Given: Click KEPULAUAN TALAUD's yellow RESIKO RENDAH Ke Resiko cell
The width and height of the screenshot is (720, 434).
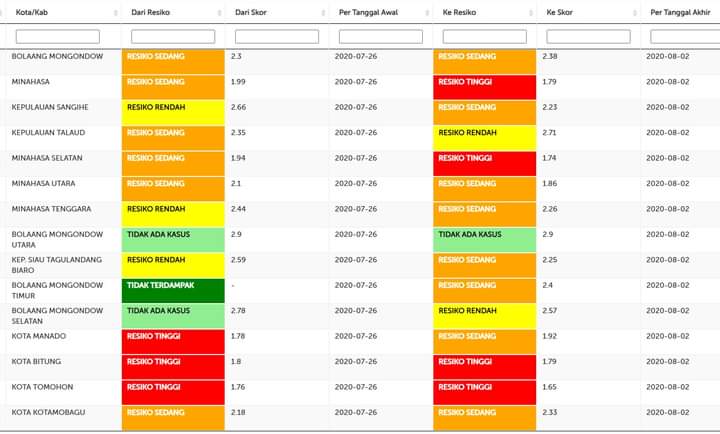Looking at the screenshot, I should pyautogui.click(x=484, y=138).
